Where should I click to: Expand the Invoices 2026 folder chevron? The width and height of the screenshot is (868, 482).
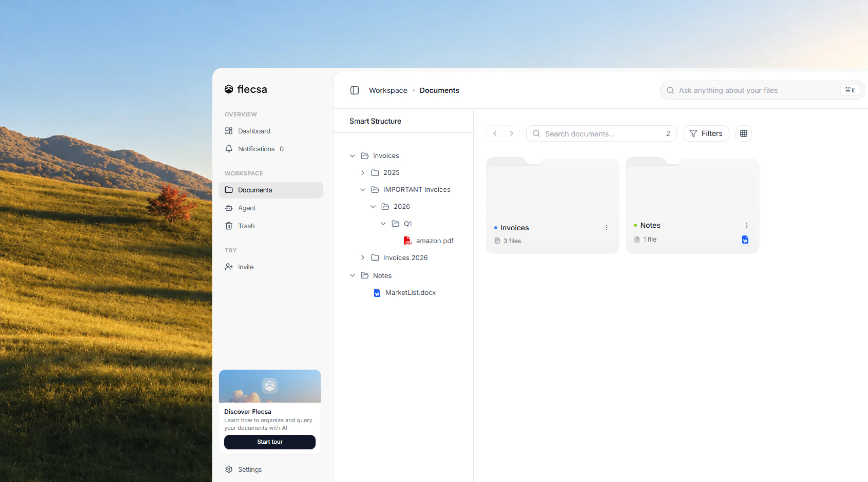tap(362, 257)
